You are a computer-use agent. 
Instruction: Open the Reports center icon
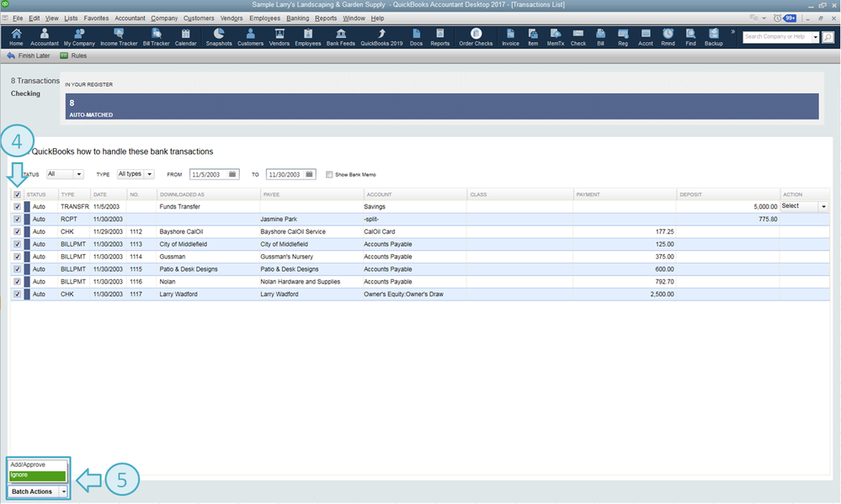point(439,37)
